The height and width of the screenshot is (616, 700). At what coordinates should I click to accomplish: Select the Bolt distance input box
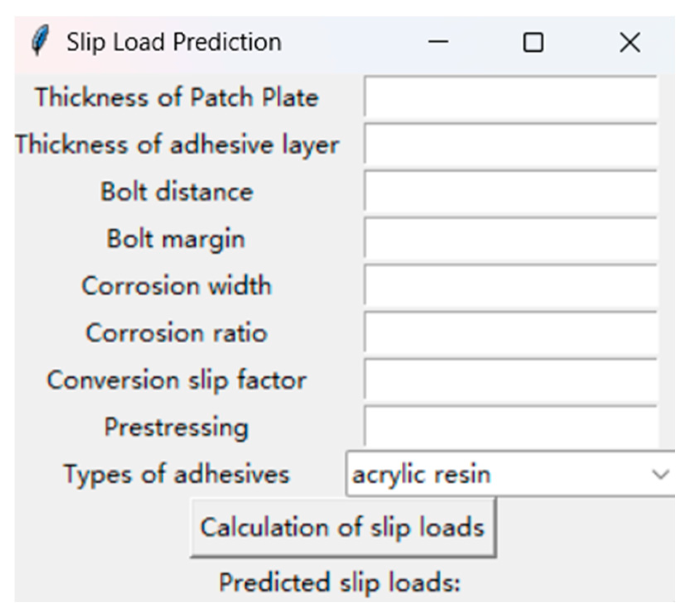pos(511,192)
